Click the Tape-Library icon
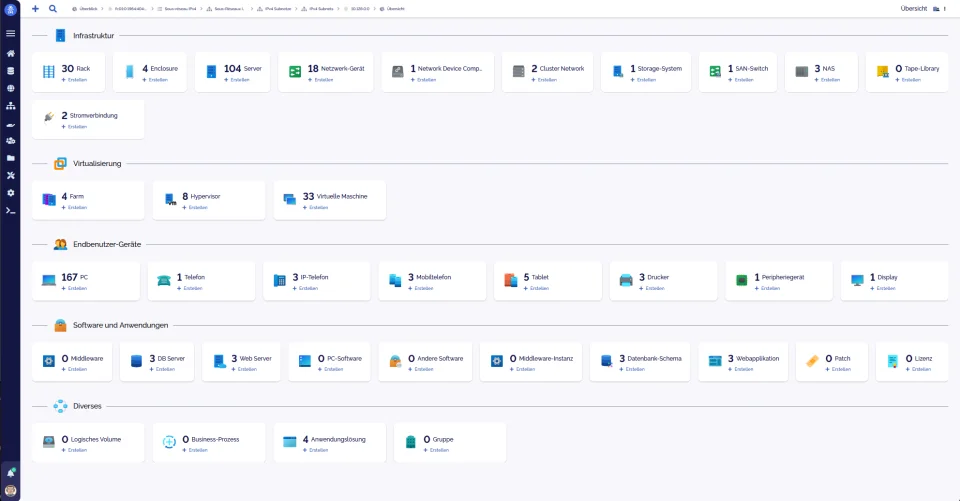Viewport: 960px width, 501px height. tap(883, 72)
